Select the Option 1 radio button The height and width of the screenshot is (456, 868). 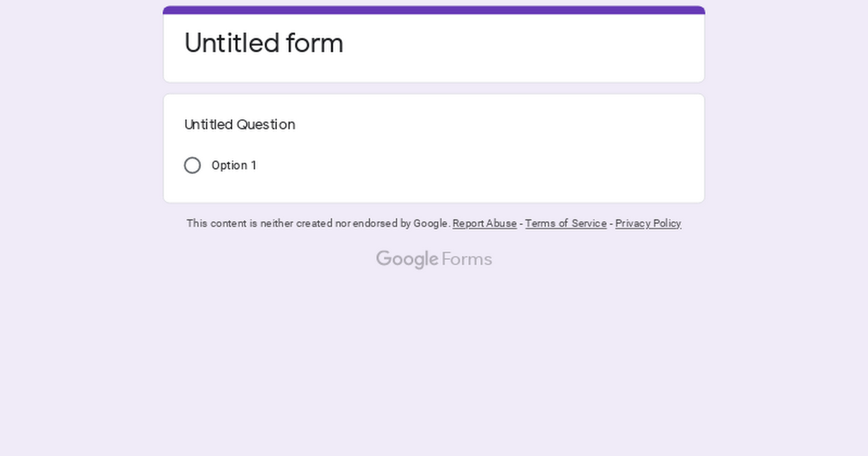tap(192, 166)
